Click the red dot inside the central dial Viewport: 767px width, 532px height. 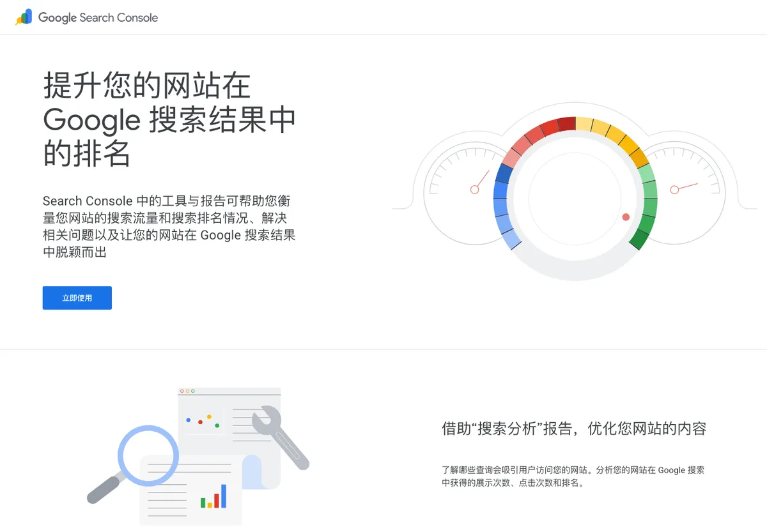click(x=626, y=217)
